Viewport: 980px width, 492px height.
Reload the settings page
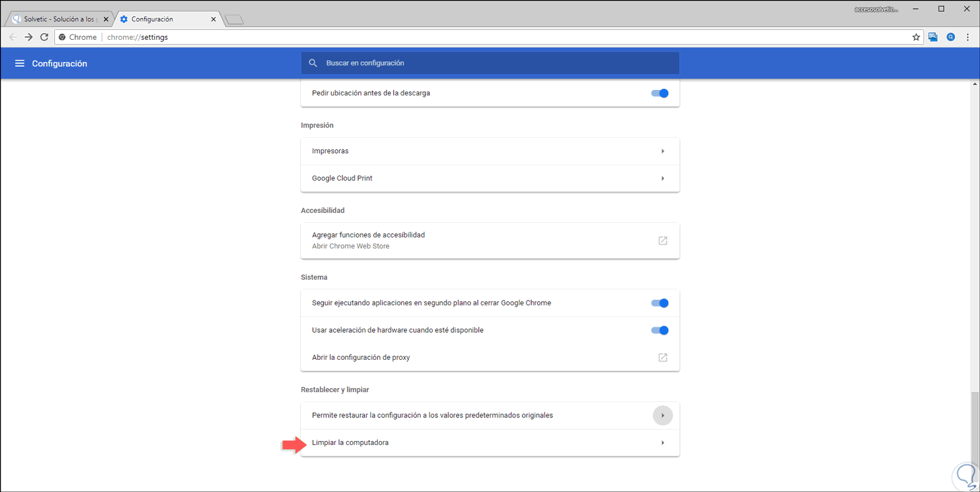[x=44, y=37]
